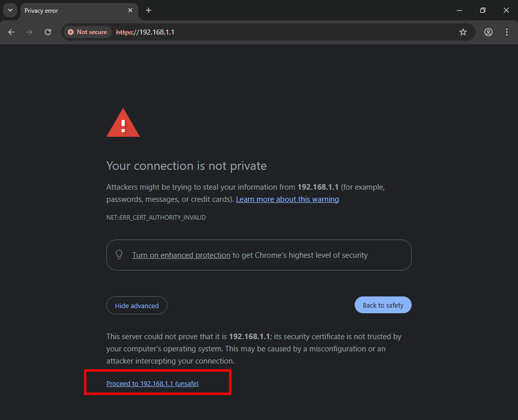
Task: Click the forward navigation arrow
Action: [30, 32]
